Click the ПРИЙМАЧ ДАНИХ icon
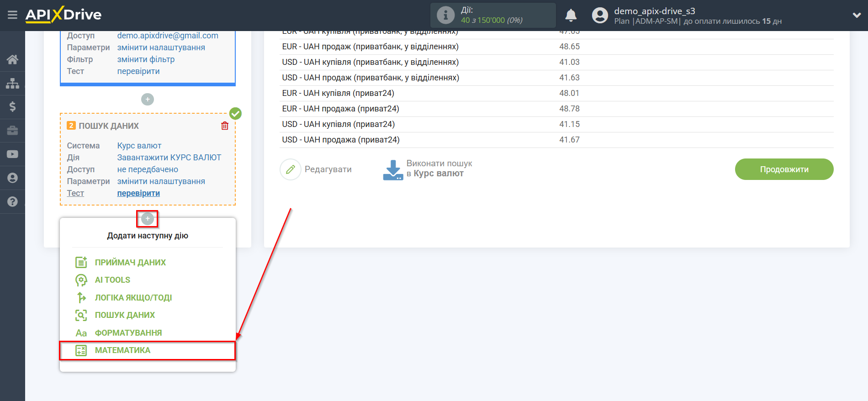The height and width of the screenshot is (401, 868). coord(81,262)
